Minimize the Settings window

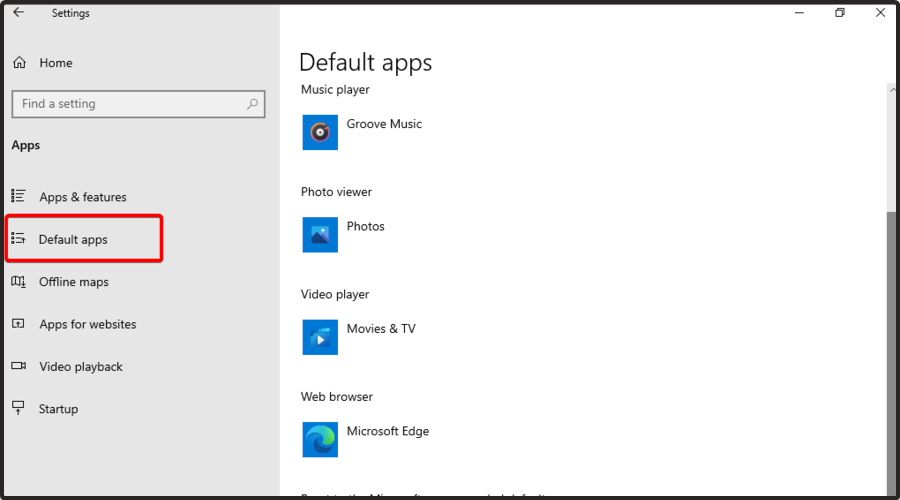[x=799, y=13]
